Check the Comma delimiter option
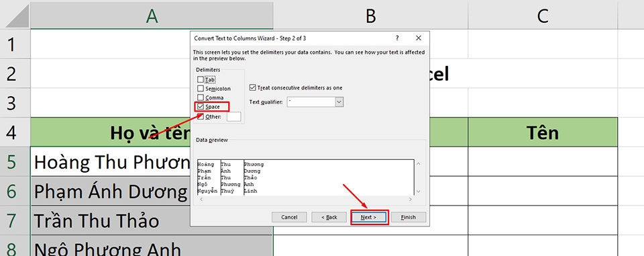This screenshot has width=644, height=256. click(x=201, y=97)
